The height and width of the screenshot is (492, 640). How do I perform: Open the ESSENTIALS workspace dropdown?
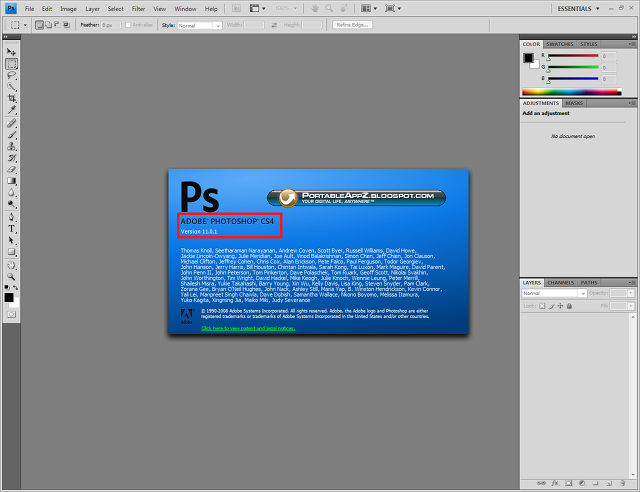pyautogui.click(x=578, y=9)
